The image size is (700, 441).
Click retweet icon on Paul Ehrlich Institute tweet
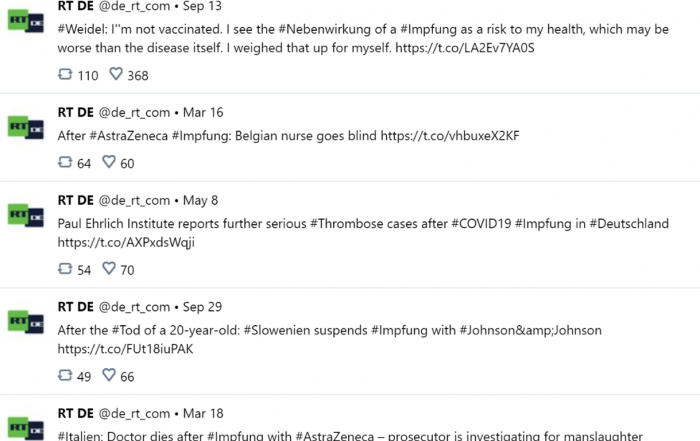[x=65, y=269]
